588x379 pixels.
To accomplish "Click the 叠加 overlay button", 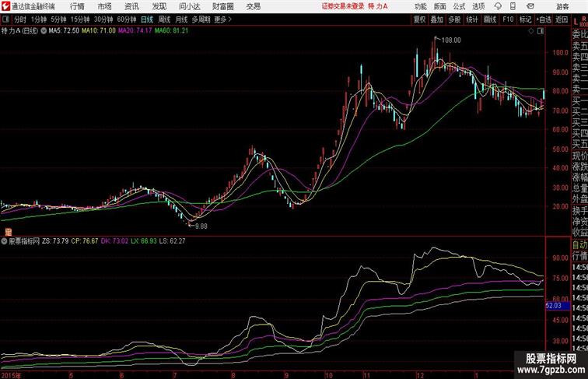I will coord(436,19).
